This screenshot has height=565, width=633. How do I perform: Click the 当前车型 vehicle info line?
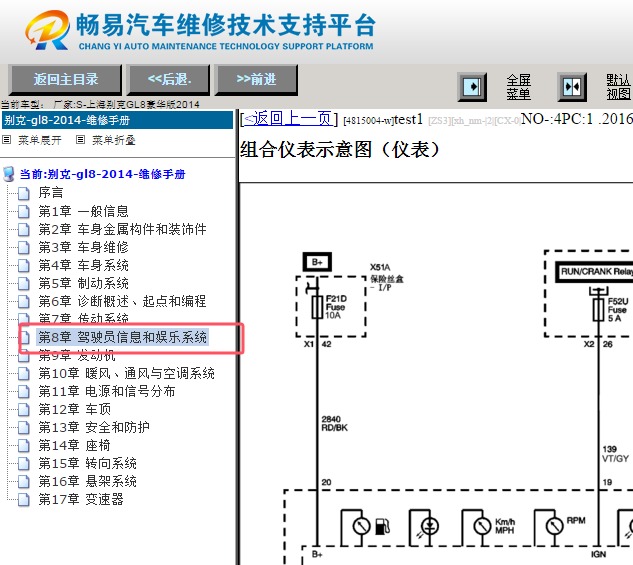point(100,105)
